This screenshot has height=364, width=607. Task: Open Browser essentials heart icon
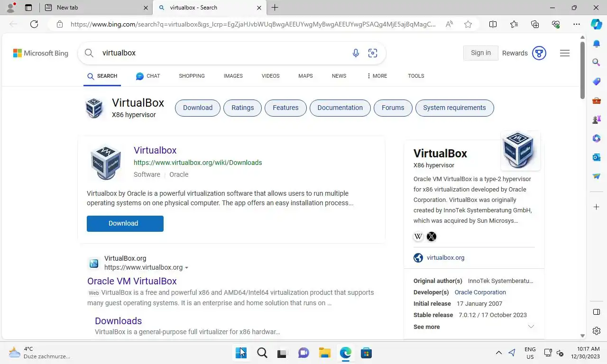pyautogui.click(x=556, y=24)
